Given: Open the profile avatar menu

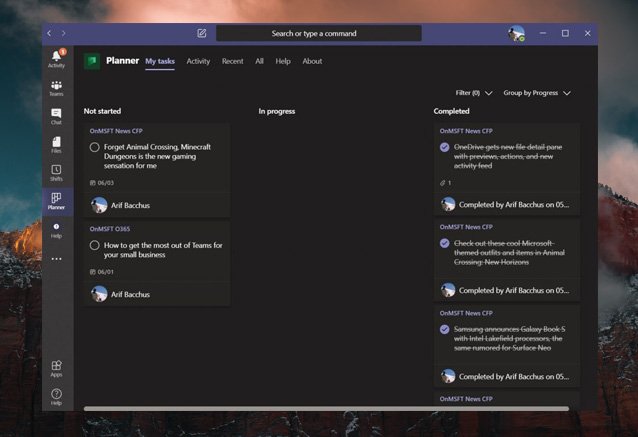Looking at the screenshot, I should coord(516,33).
